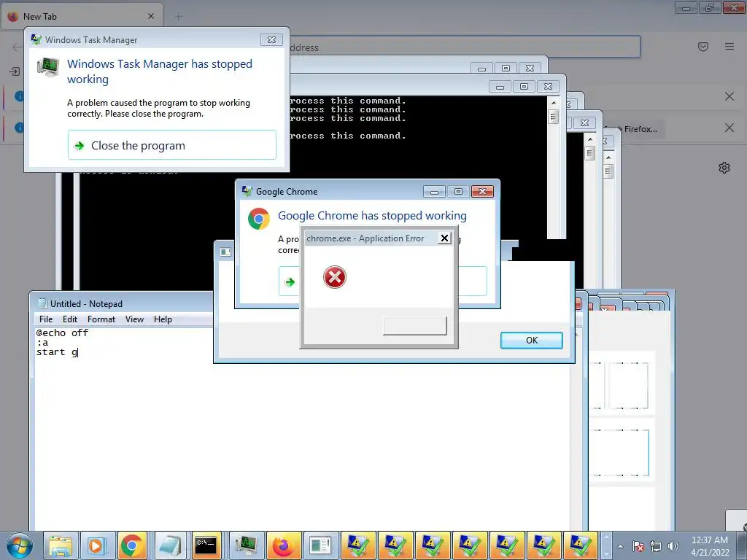Image resolution: width=747 pixels, height=560 pixels.
Task: Click the Firefox import bookmarks icon
Action: pyautogui.click(x=15, y=71)
